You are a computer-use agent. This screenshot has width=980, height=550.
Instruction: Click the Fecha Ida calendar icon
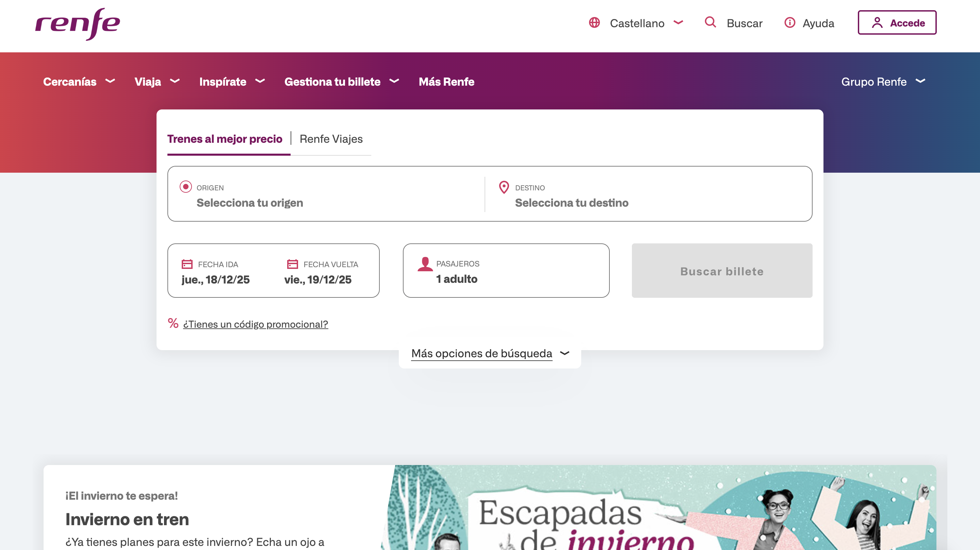pyautogui.click(x=187, y=264)
